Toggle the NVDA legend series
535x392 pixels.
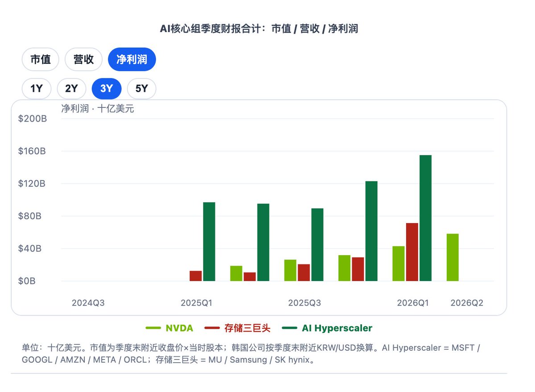click(x=169, y=328)
